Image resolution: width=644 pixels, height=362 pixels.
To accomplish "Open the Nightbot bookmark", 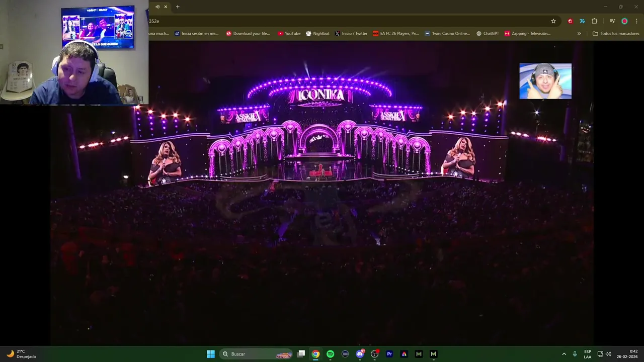I will click(x=317, y=34).
